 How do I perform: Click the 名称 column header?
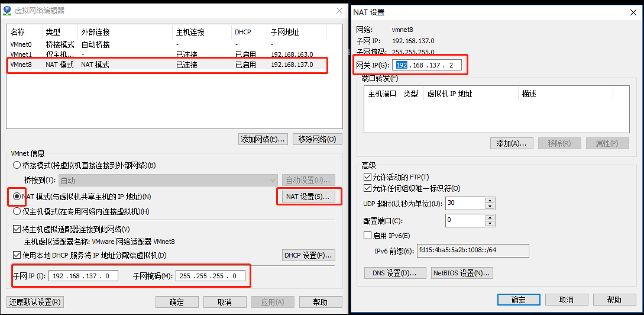25,32
